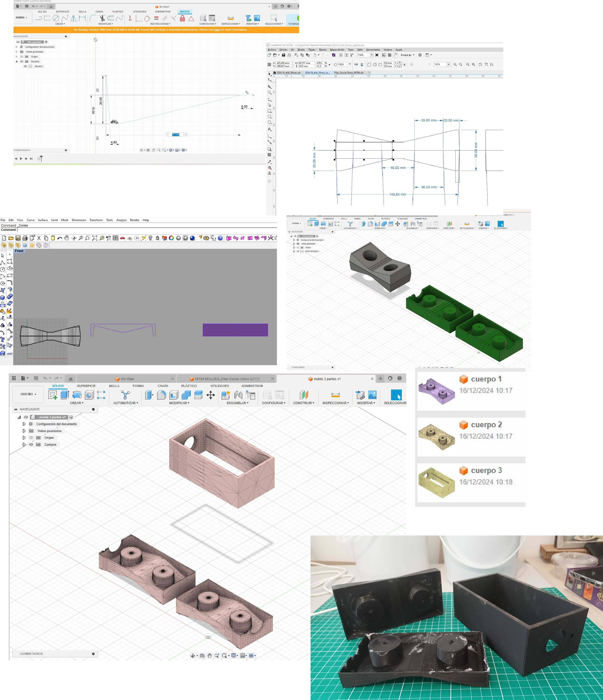Select the Create Sketch tool in molde 3 partes
This screenshot has height=700, width=603.
click(x=53, y=395)
